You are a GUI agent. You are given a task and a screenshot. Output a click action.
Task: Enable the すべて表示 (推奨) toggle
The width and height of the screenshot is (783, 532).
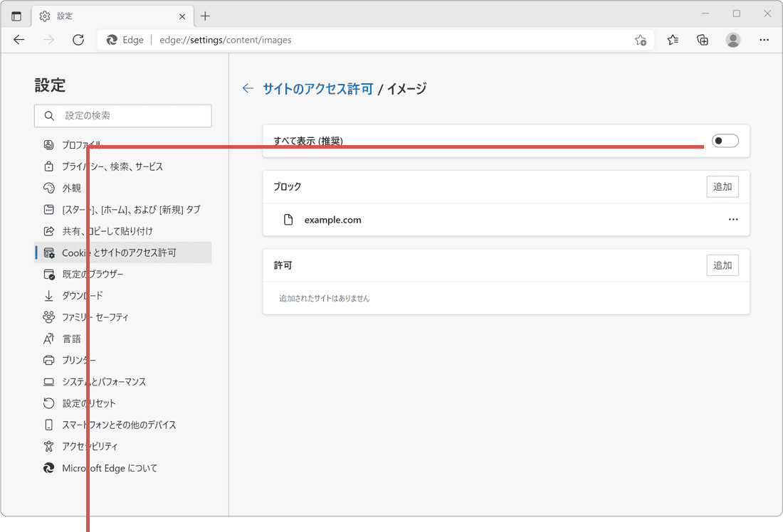pos(725,141)
